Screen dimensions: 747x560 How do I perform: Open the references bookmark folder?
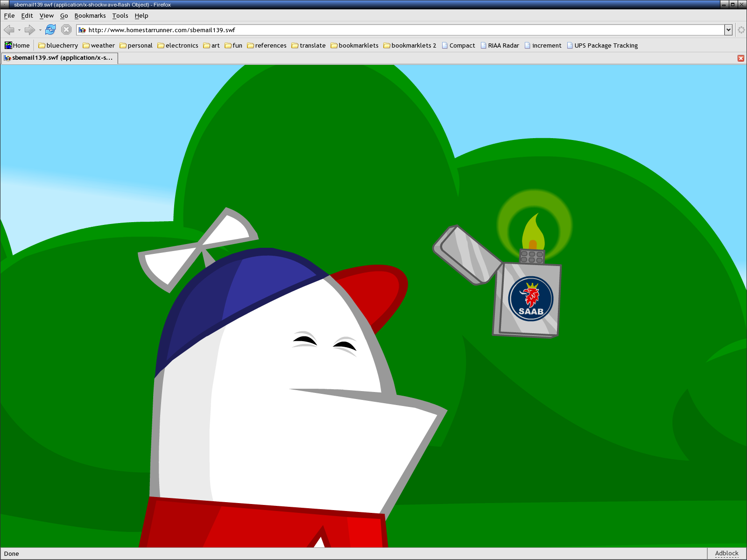pyautogui.click(x=267, y=45)
